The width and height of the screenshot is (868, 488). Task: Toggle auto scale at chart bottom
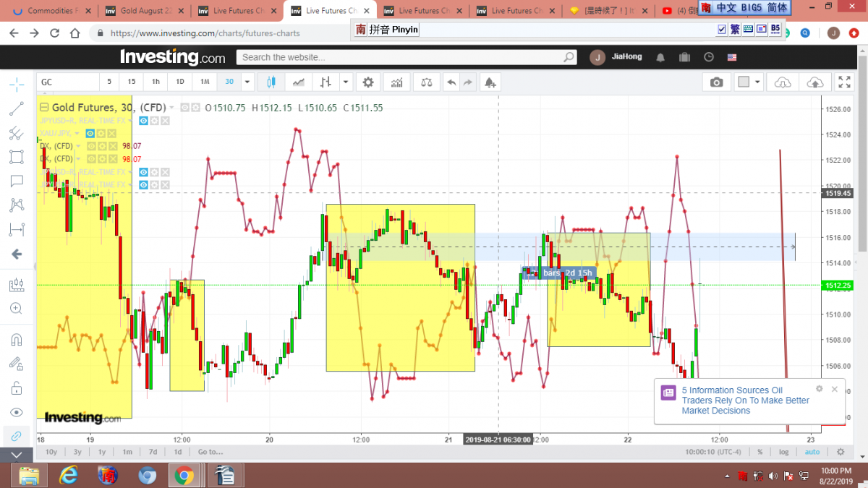point(812,452)
